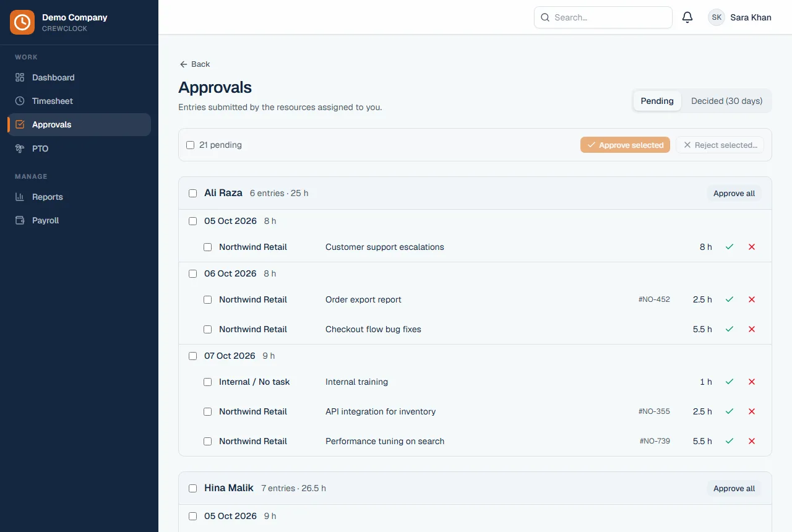Select the Pending tab
Screen dimensions: 792x532
[x=657, y=101]
